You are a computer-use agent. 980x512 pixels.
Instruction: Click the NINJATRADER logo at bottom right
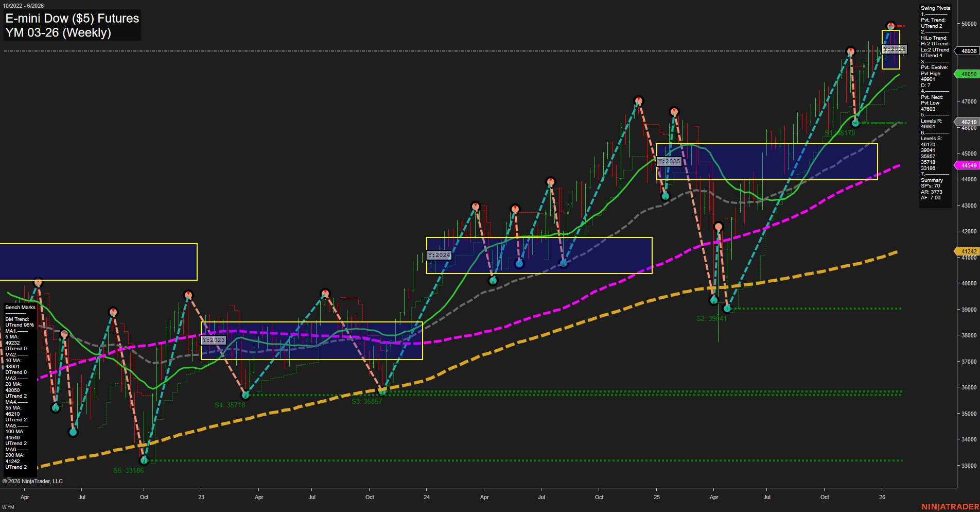[951, 506]
